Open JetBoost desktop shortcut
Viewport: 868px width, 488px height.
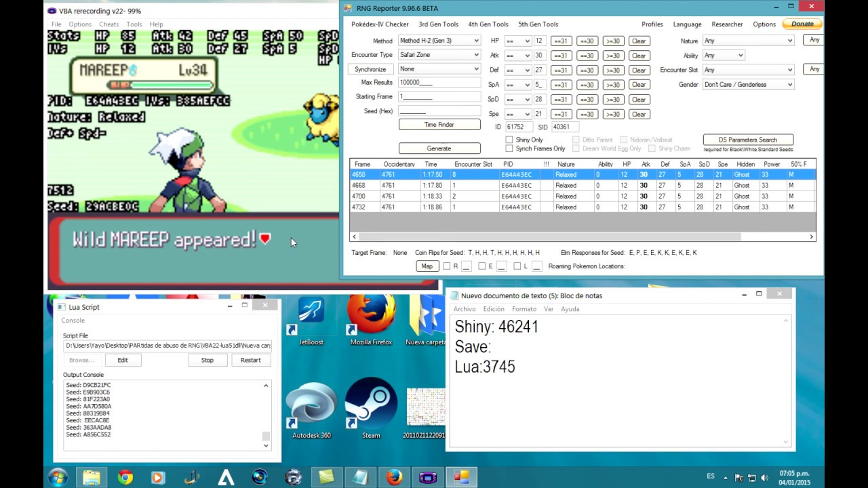(311, 321)
